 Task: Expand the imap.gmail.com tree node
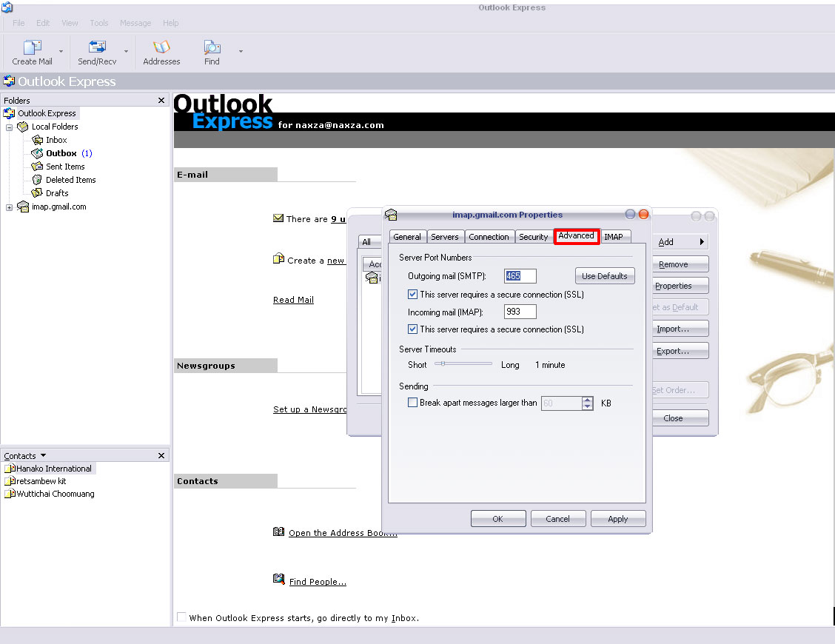pyautogui.click(x=9, y=208)
